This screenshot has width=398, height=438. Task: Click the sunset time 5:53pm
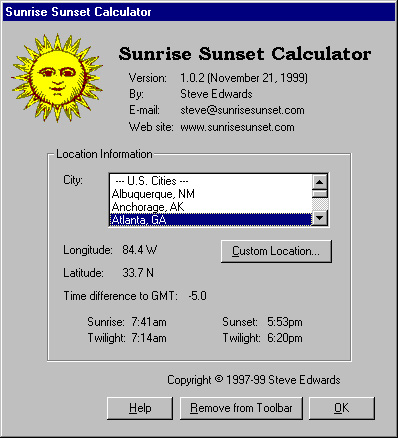[285, 322]
